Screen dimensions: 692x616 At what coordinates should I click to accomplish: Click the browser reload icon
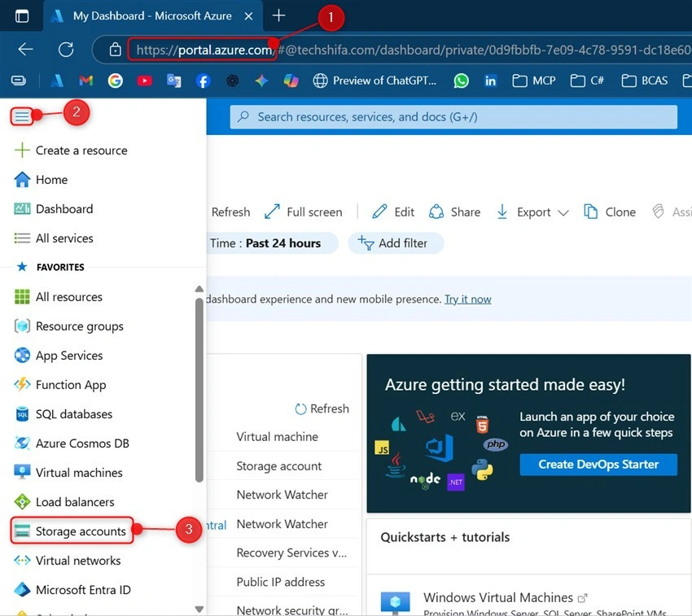pos(66,50)
